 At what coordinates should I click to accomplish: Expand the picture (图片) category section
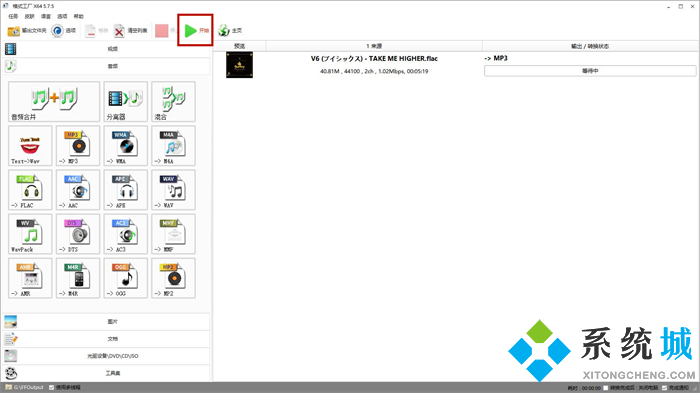tap(106, 322)
